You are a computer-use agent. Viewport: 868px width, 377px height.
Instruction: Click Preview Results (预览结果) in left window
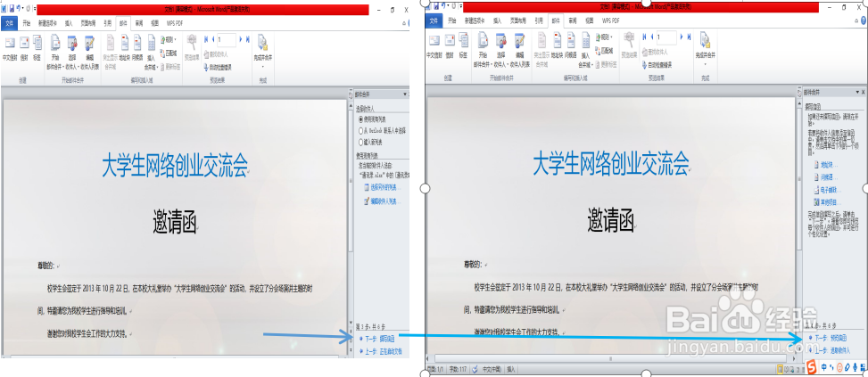click(192, 47)
